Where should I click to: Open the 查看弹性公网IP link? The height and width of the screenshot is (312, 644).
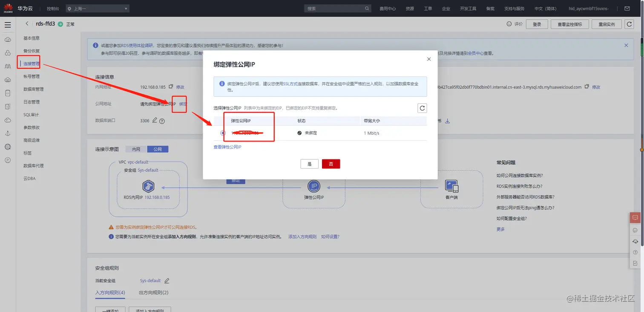[227, 146]
